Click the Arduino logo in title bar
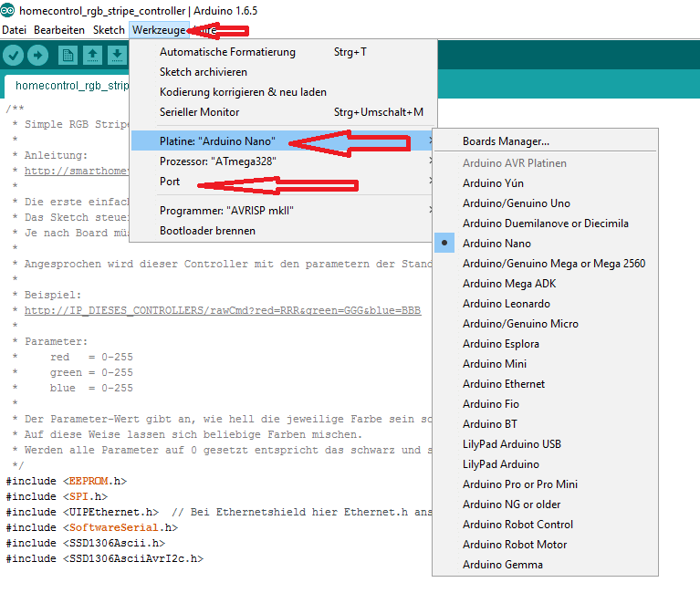 [x=7, y=10]
